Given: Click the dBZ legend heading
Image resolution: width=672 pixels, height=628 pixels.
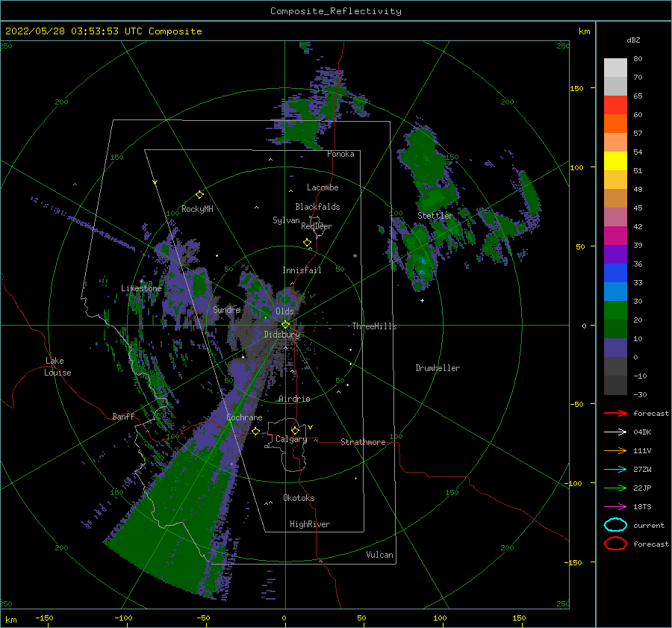Looking at the screenshot, I should click(633, 40).
